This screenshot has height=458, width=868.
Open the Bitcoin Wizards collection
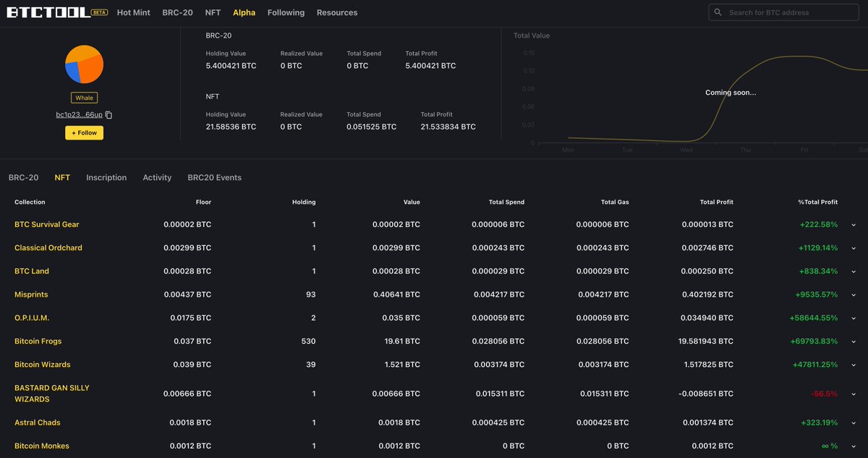pyautogui.click(x=43, y=364)
